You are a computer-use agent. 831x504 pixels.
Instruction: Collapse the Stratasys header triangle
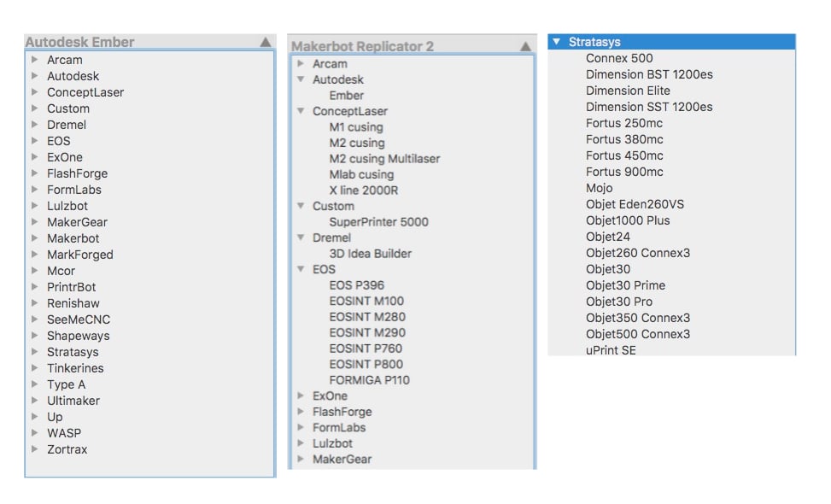pos(557,42)
